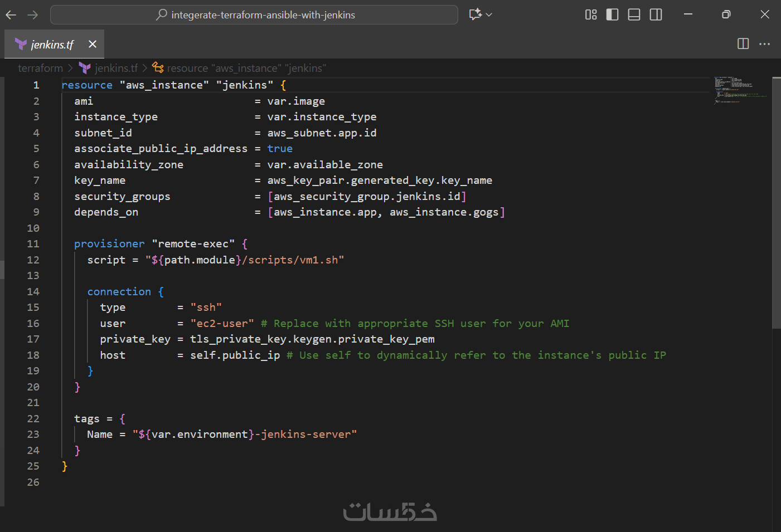Open the Customize Layout icon
Image resolution: width=781 pixels, height=532 pixels.
(x=591, y=14)
